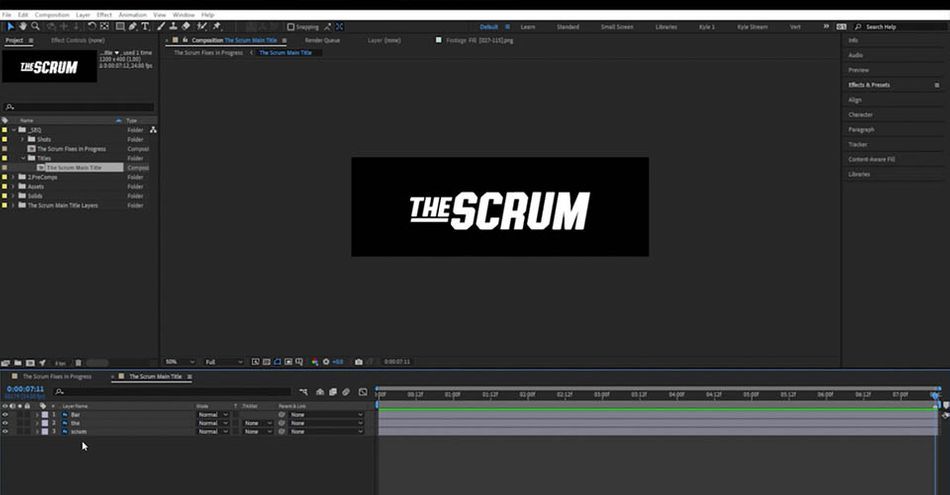The image size is (950, 495).
Task: Click the yellow label swatch of Solids folder
Action: click(5, 196)
